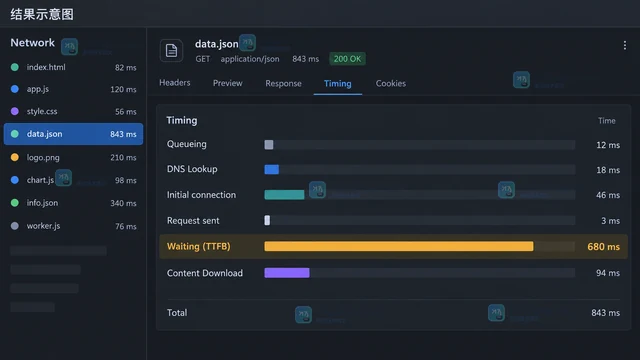Click the 680 ms TTFB value

click(x=603, y=247)
